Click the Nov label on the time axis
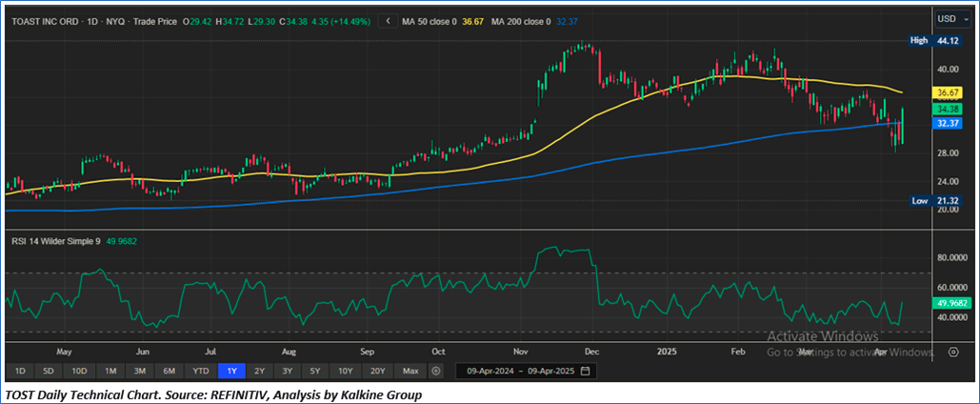980x404 pixels. coord(520,353)
